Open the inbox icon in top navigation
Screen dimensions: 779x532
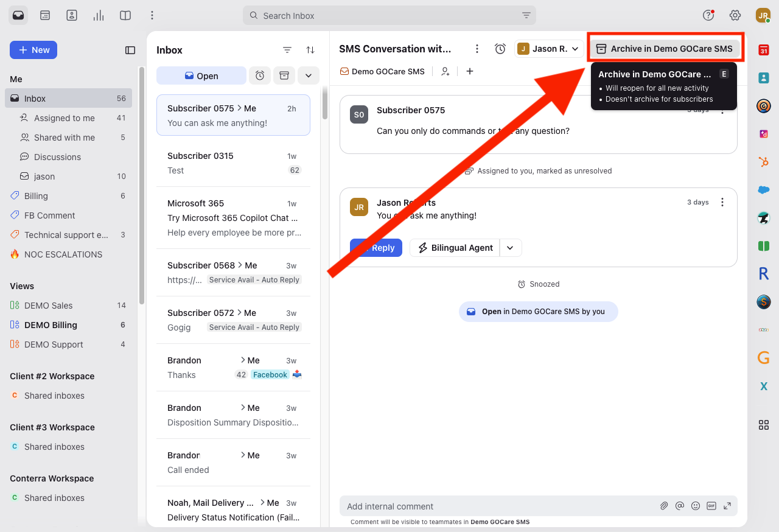18,15
